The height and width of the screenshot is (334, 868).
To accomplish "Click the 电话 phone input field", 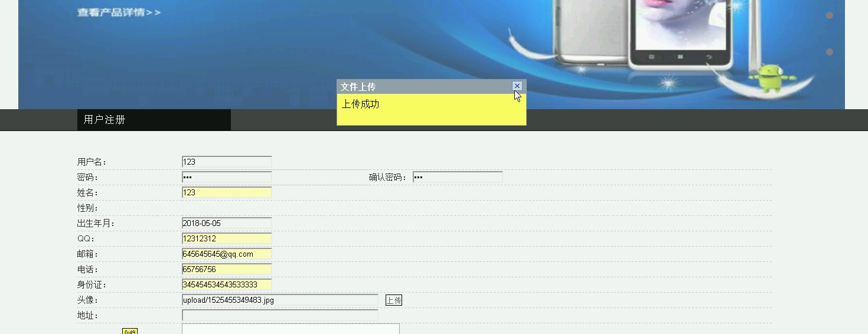I will 227,269.
